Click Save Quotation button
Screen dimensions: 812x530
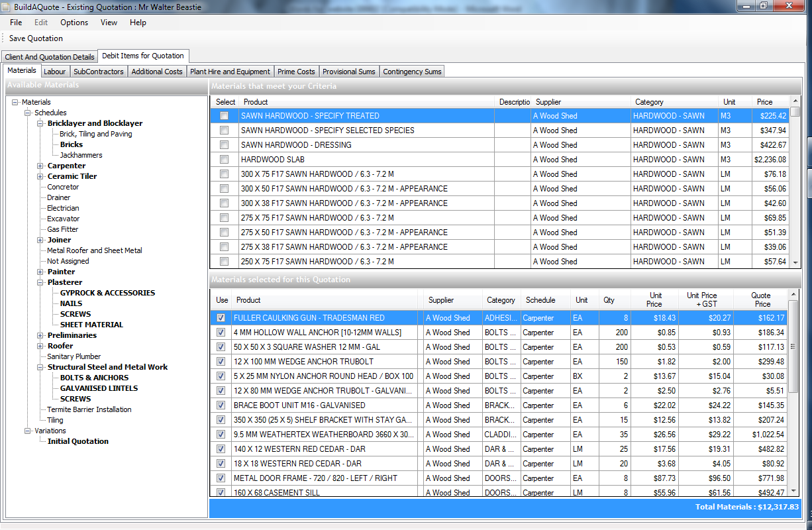tap(36, 38)
